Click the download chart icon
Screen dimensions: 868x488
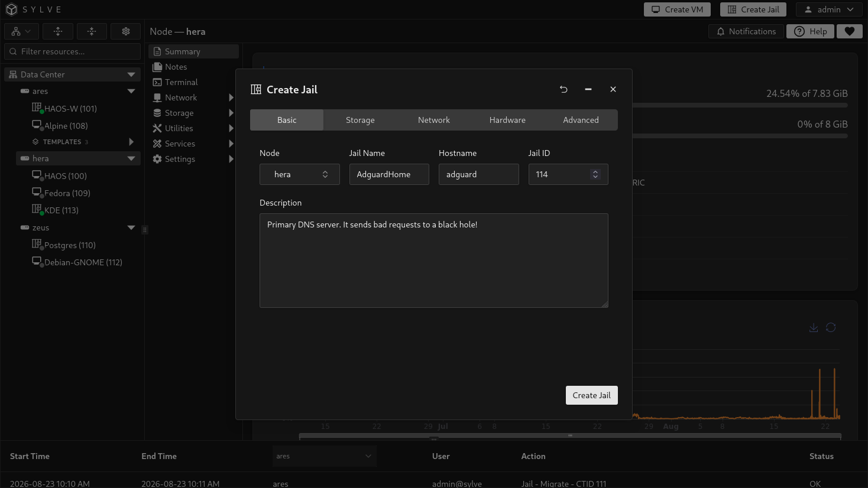814,327
